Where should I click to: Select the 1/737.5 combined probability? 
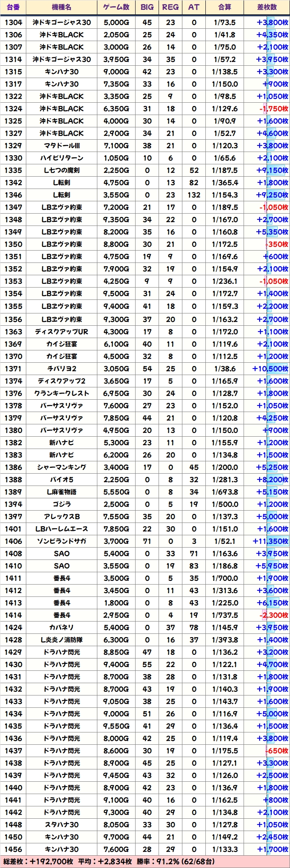click(x=225, y=615)
